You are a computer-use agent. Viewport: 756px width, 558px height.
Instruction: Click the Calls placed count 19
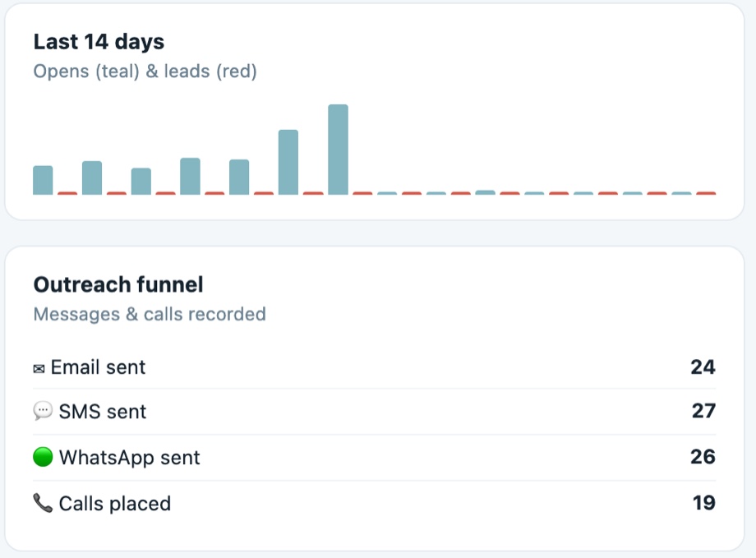[704, 503]
